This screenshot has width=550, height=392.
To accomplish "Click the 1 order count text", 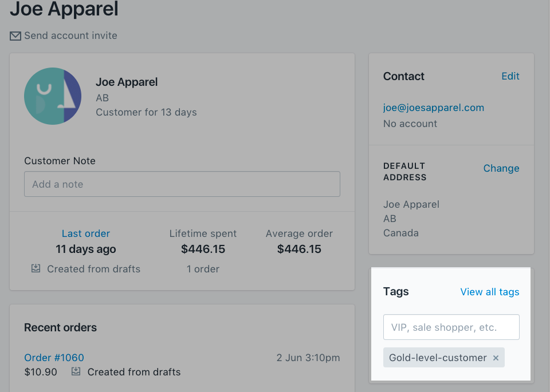I will point(203,269).
